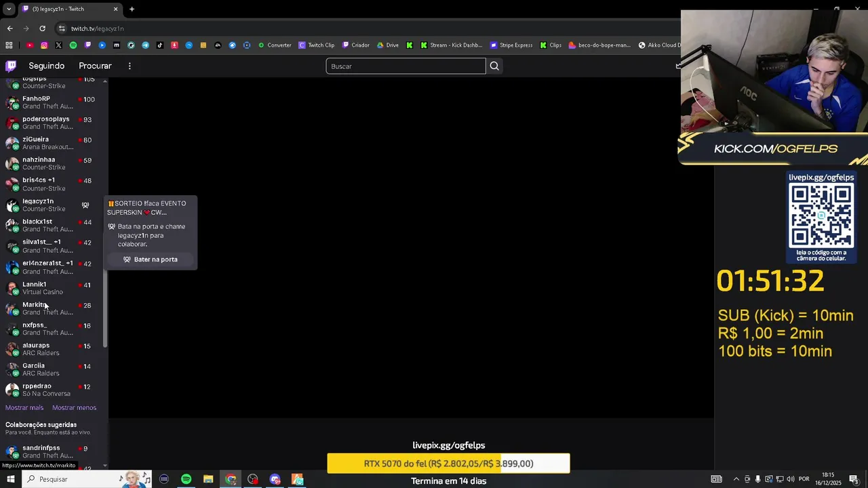The width and height of the screenshot is (868, 488).
Task: Open Chrome from the taskbar
Action: pos(231,479)
